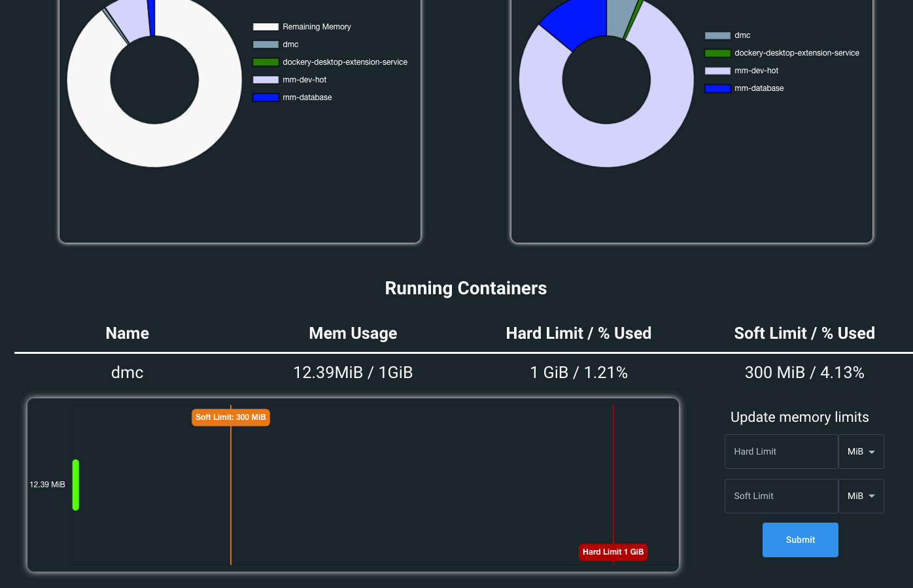This screenshot has width=913, height=588.
Task: Click the 12.39MiB / 1GiB cell
Action: point(353,372)
